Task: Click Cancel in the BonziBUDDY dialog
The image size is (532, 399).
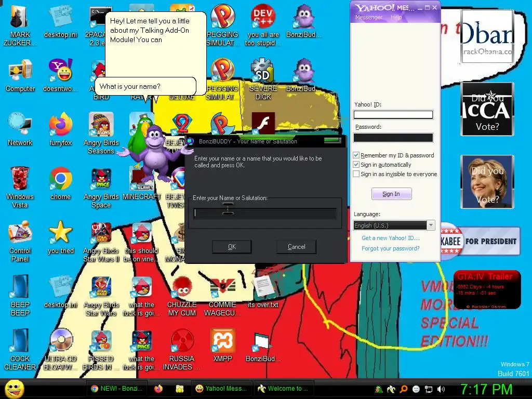Action: (297, 247)
